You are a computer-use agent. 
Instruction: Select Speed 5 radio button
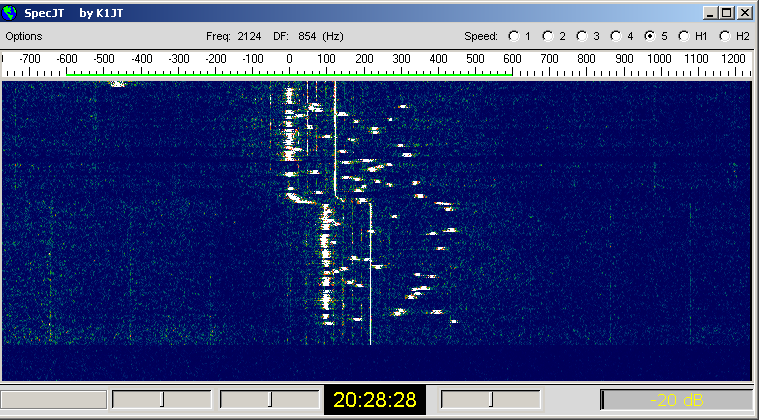click(x=649, y=36)
